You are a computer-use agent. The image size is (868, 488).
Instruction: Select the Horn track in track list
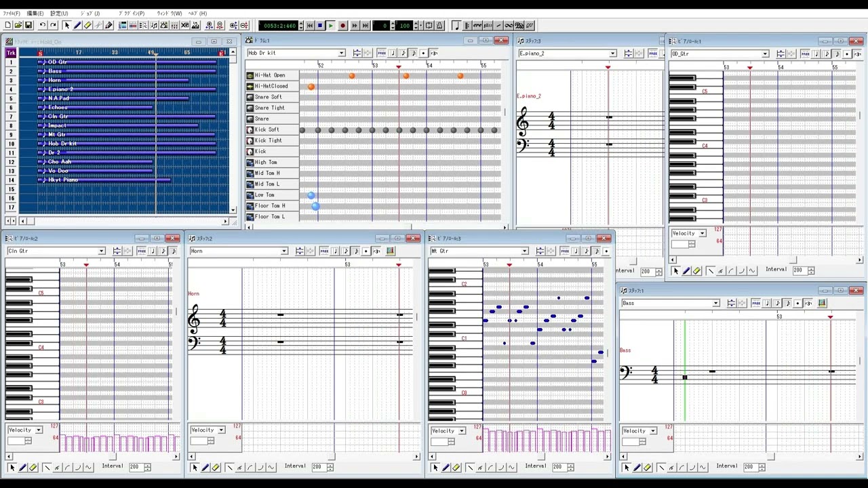click(55, 80)
